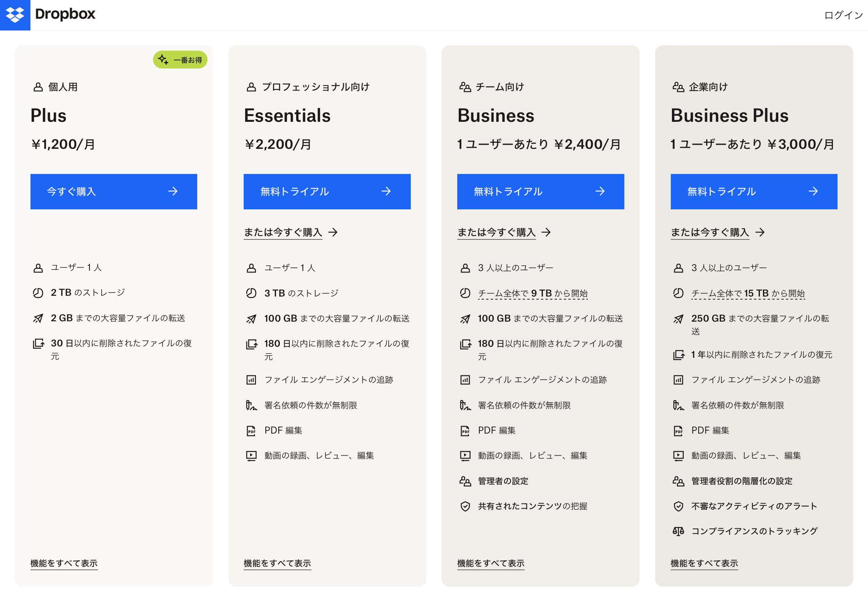The width and height of the screenshot is (868, 606).
Task: Click the team icon beside 企業向け
Action: click(678, 87)
